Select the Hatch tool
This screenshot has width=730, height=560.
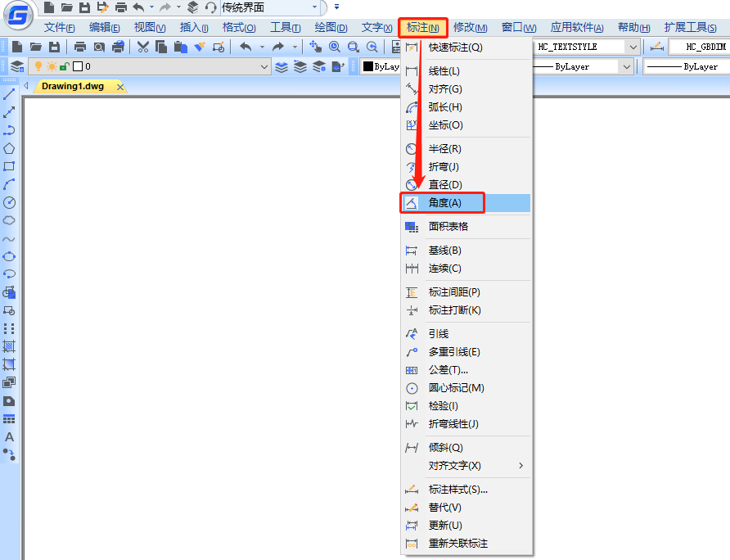tap(9, 346)
